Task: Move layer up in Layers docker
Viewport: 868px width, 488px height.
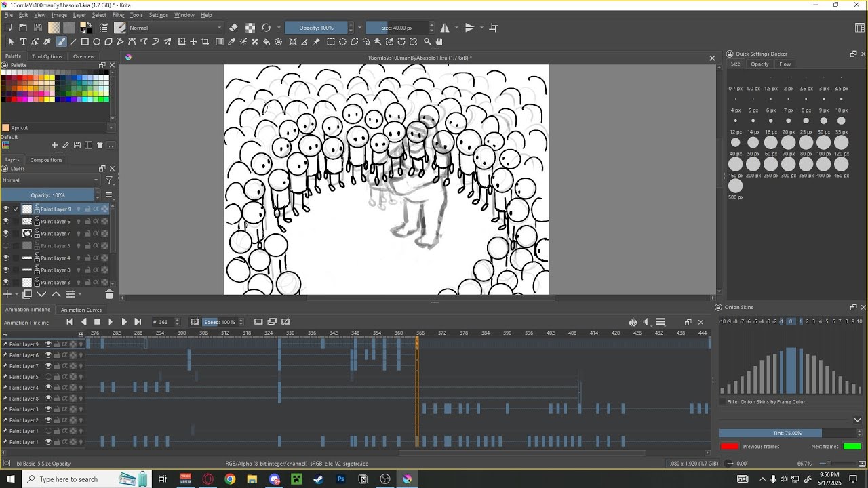Action: [x=56, y=294]
